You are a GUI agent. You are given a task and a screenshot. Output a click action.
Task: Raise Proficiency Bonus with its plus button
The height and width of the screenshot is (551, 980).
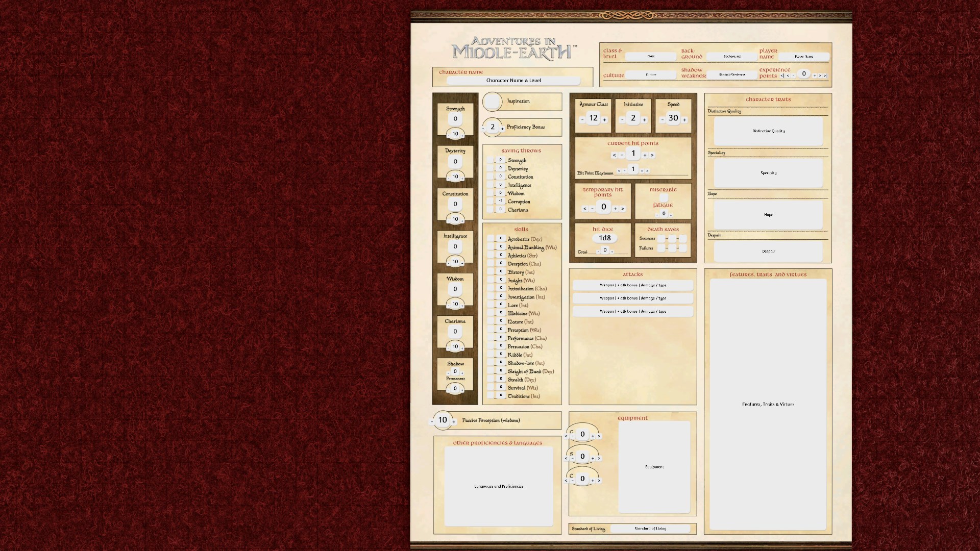[502, 129]
